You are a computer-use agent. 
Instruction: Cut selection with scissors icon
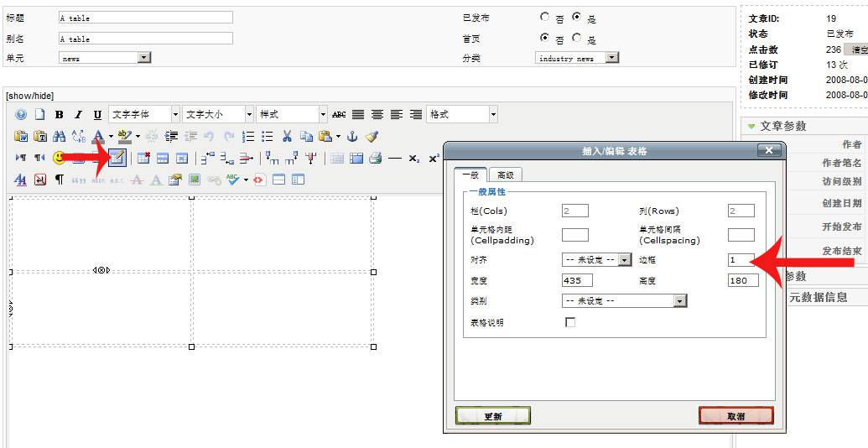287,136
